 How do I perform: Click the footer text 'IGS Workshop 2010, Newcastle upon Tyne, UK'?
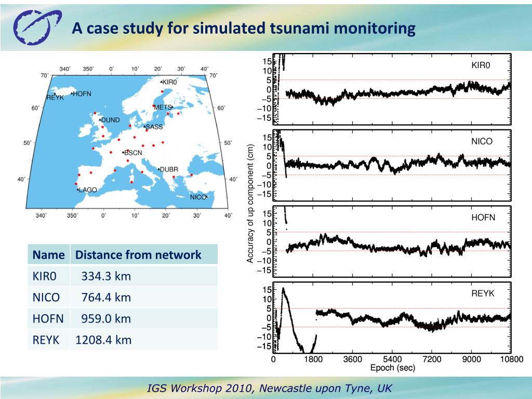270,388
